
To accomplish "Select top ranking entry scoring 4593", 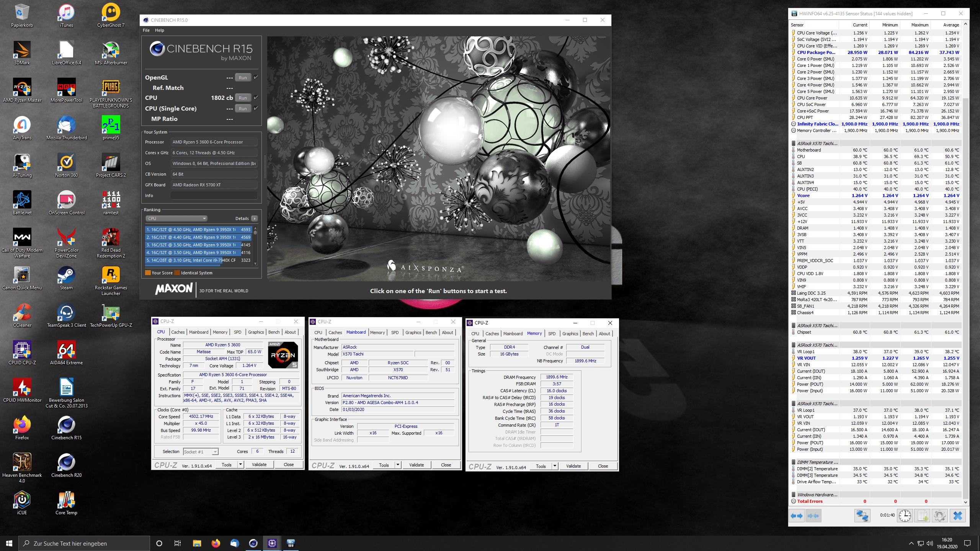I will click(198, 230).
